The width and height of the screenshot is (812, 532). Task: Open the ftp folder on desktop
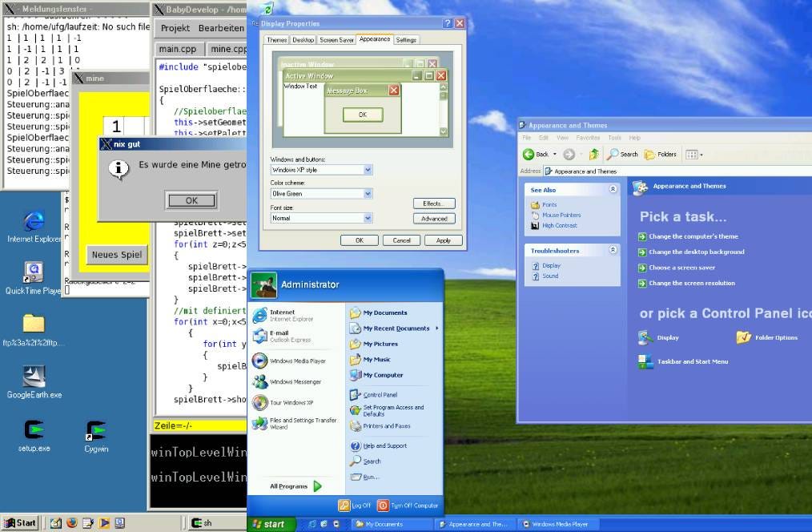coord(34,330)
